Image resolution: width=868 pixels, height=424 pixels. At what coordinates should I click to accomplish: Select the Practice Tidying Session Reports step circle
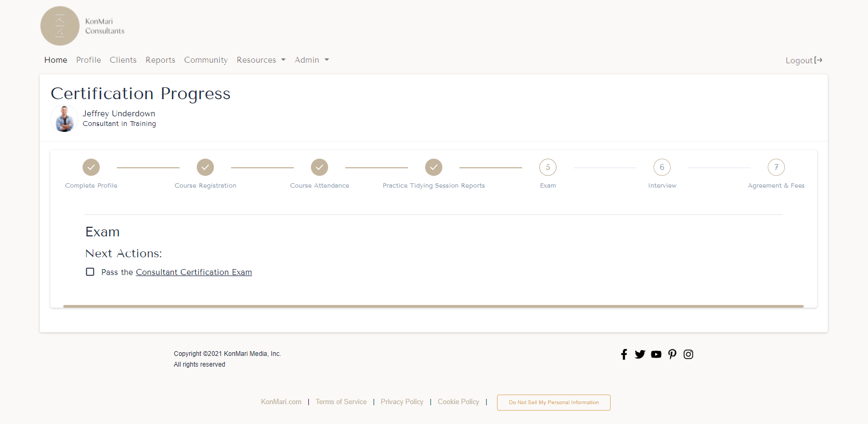coord(434,167)
